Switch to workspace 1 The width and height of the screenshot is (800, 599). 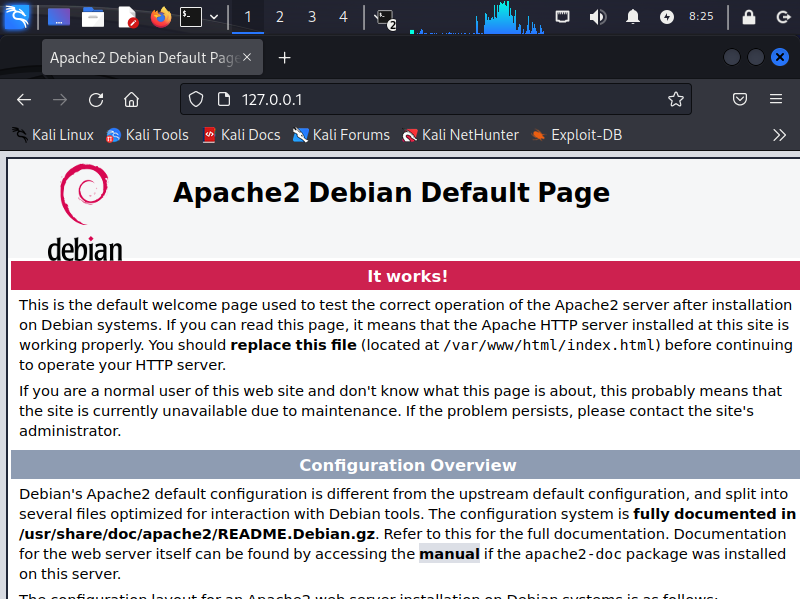pos(248,17)
